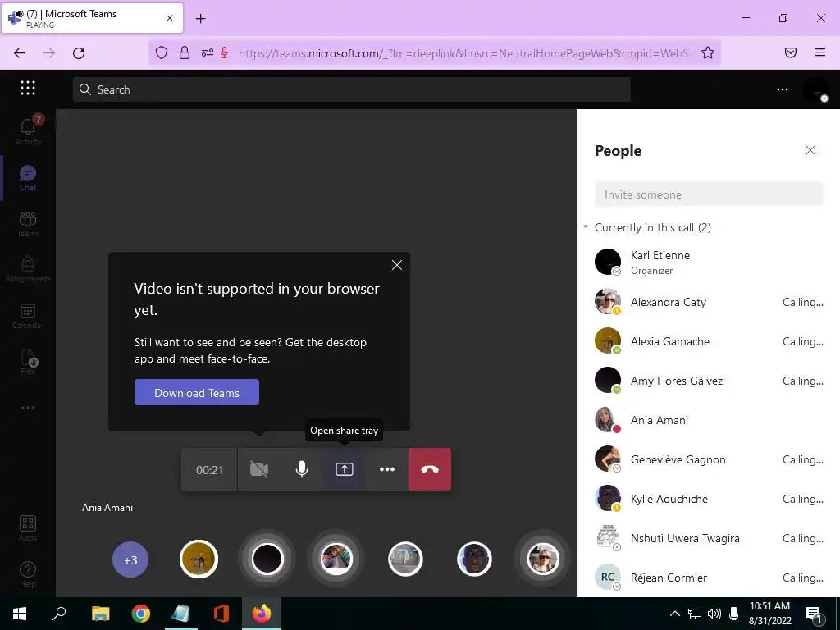The width and height of the screenshot is (840, 630).
Task: Close the Microsoft Teams tab
Action: [170, 18]
